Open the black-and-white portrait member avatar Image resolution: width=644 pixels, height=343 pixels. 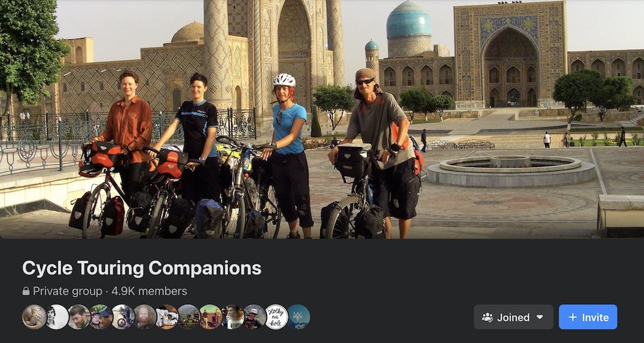tap(56, 317)
